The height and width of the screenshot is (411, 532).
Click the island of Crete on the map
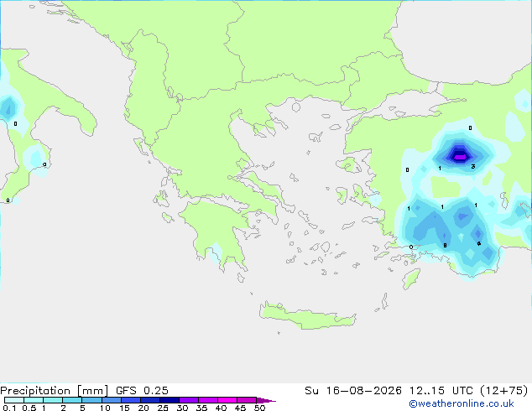[307, 316]
